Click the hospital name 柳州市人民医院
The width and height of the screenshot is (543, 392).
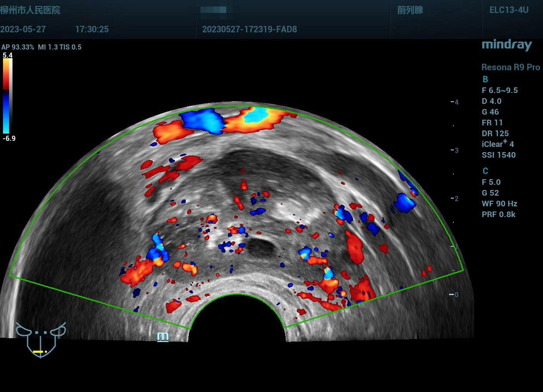30,10
